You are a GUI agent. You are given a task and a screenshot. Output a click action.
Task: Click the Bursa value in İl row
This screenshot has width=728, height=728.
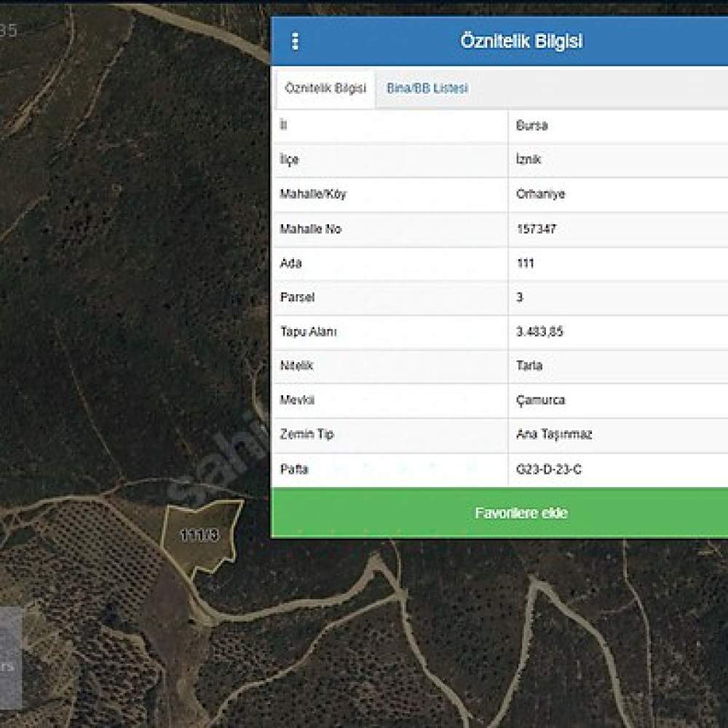[x=532, y=125]
